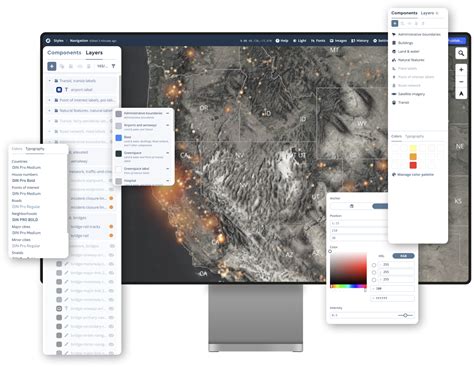The image size is (474, 367).
Task: Click DIN Pro Bold font under House numbers
Action: click(x=24, y=180)
